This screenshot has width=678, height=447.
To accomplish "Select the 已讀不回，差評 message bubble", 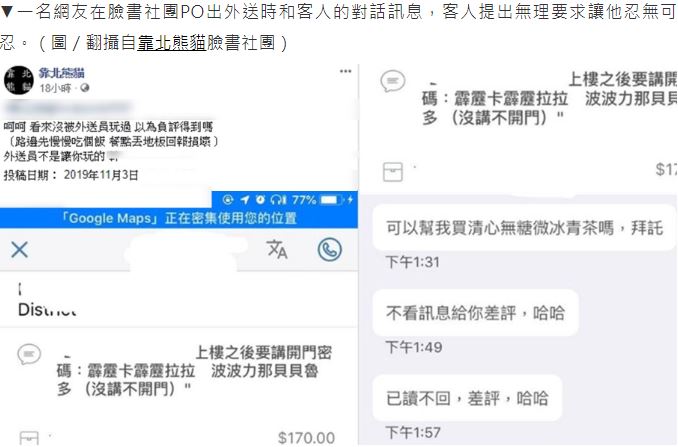I will pos(467,398).
